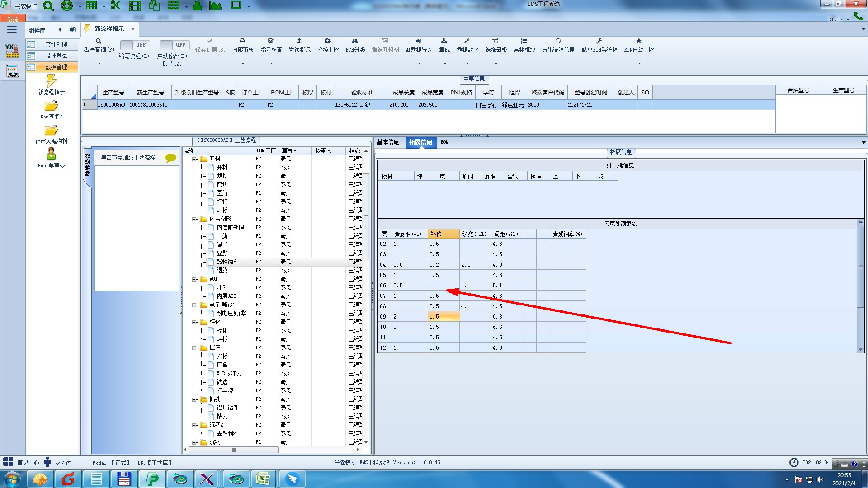
Task: Switch to the BOM tab
Action: pyautogui.click(x=444, y=142)
